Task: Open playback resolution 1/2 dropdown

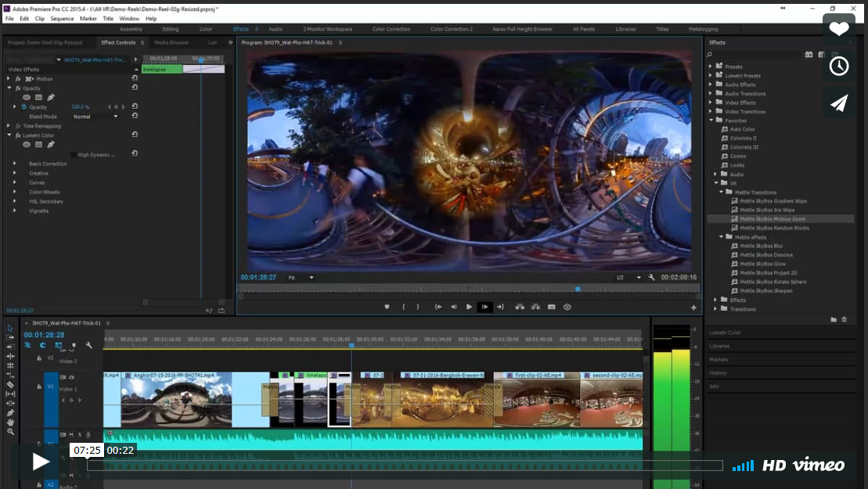Action: [x=628, y=278]
